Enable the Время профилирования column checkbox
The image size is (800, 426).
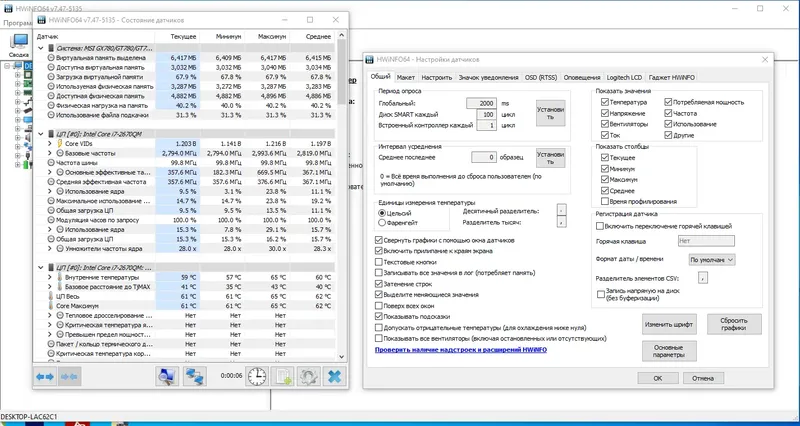[605, 202]
